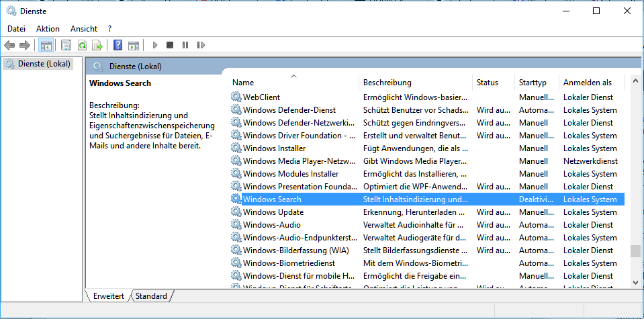This screenshot has width=644, height=319.
Task: Switch to the Standard tab
Action: (151, 296)
